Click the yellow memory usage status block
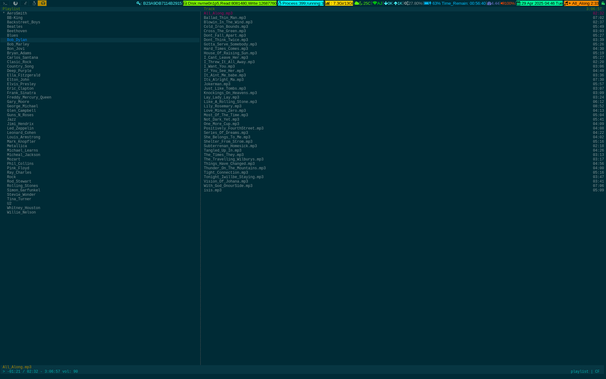This screenshot has height=379, width=606. (339, 3)
